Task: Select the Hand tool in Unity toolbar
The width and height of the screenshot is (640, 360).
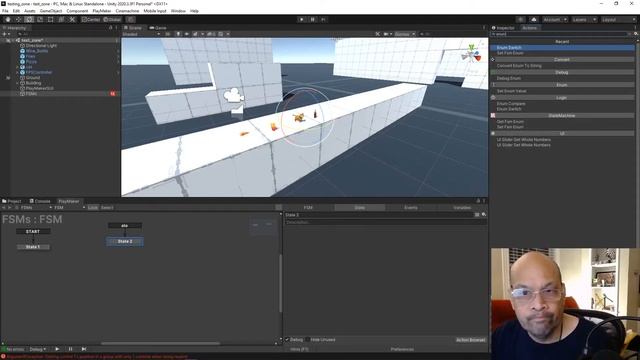Action: (8, 19)
